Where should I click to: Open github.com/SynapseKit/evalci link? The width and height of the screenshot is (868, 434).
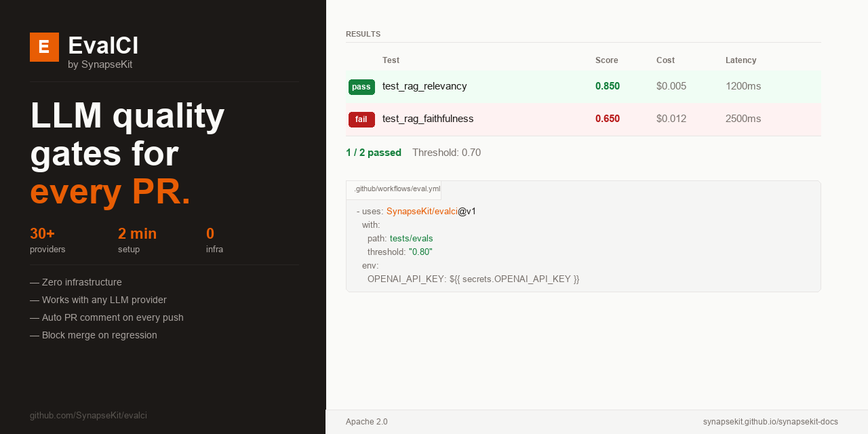88,416
